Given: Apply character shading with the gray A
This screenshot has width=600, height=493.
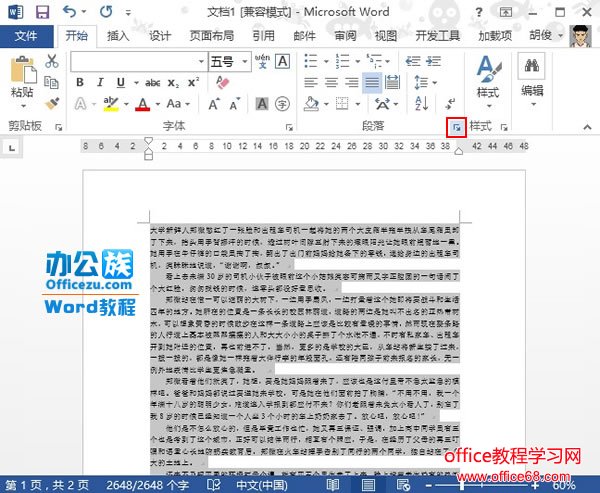Looking at the screenshot, I should coord(262,104).
